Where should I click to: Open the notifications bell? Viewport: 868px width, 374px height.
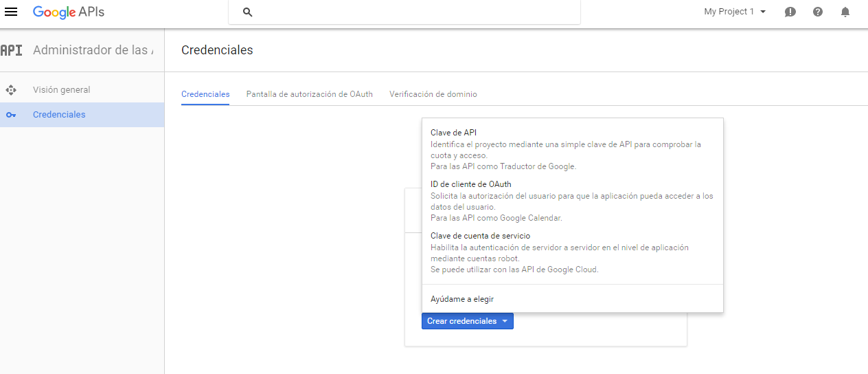click(x=845, y=12)
